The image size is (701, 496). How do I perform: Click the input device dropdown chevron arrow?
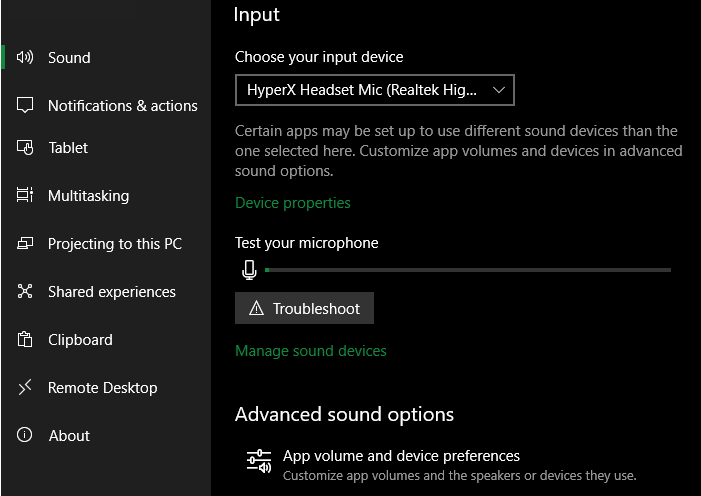coord(498,90)
